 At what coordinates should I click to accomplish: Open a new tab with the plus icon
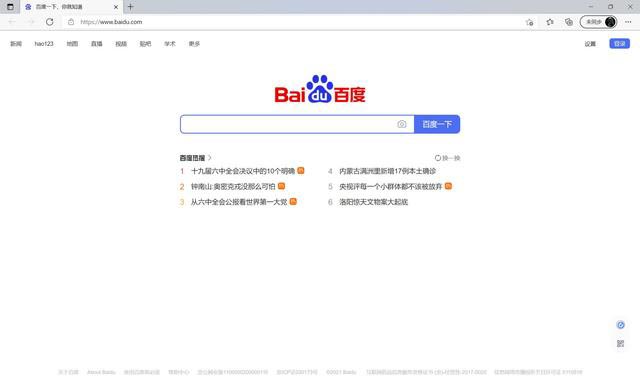coord(131,7)
